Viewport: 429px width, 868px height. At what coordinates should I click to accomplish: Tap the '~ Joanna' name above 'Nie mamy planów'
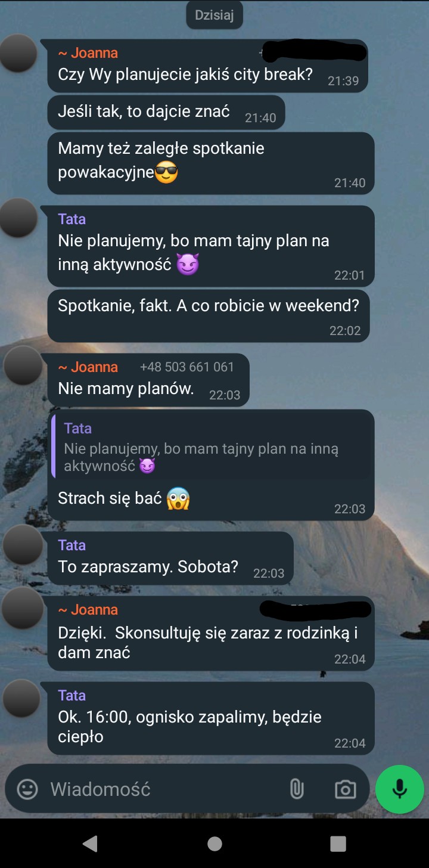[x=88, y=367]
